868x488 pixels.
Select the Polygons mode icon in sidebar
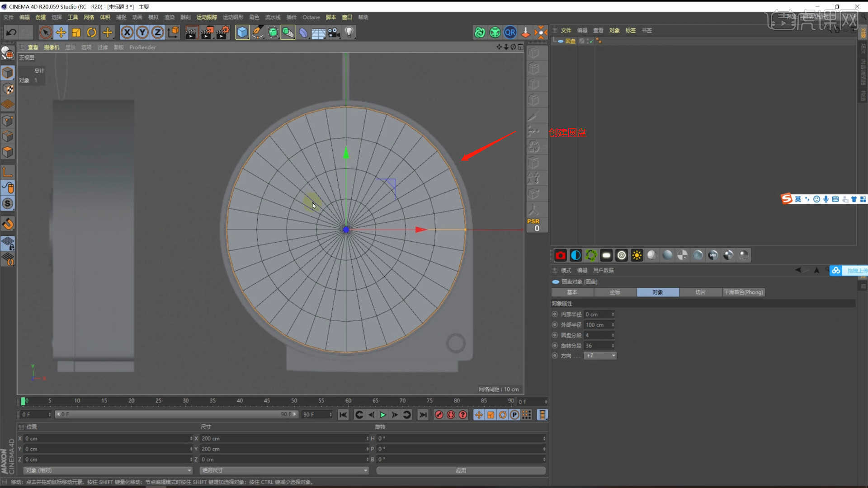8,152
